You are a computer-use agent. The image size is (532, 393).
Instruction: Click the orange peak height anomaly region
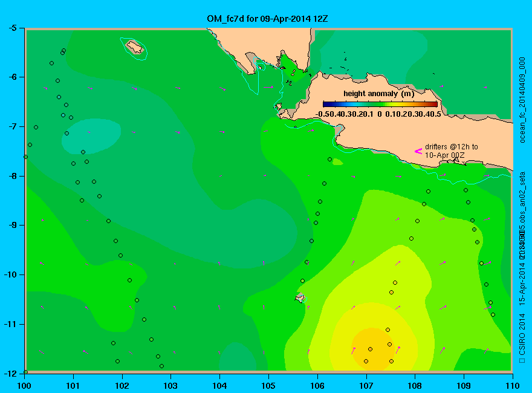tap(374, 349)
